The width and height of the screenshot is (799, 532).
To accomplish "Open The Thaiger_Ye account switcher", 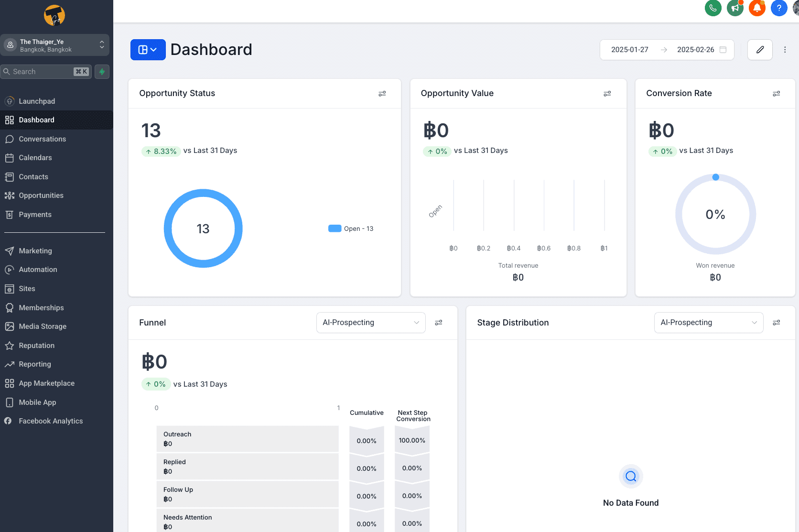I will point(54,45).
